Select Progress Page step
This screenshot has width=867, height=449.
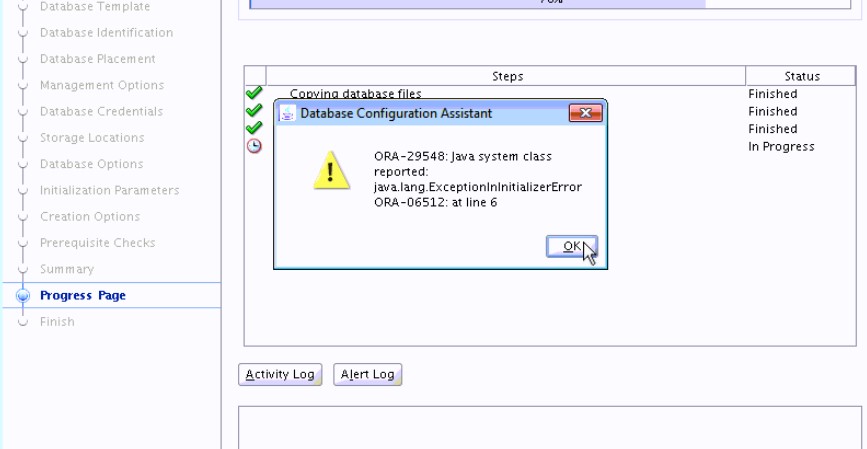coord(83,295)
